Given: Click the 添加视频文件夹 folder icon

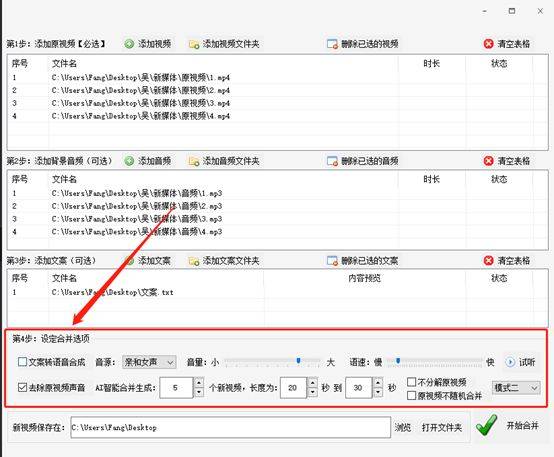Looking at the screenshot, I should (194, 45).
